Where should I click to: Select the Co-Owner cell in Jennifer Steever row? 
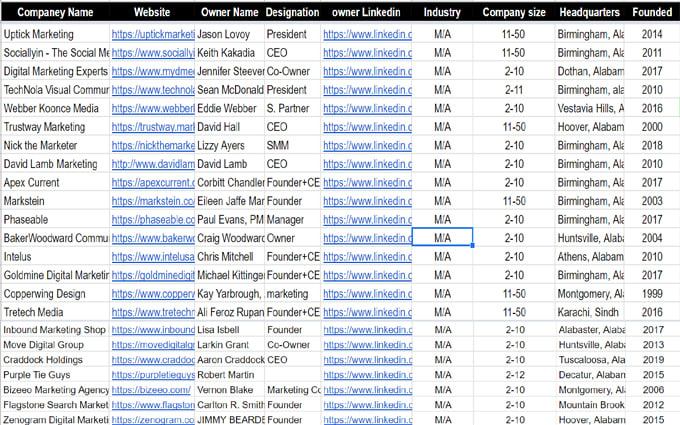292,72
